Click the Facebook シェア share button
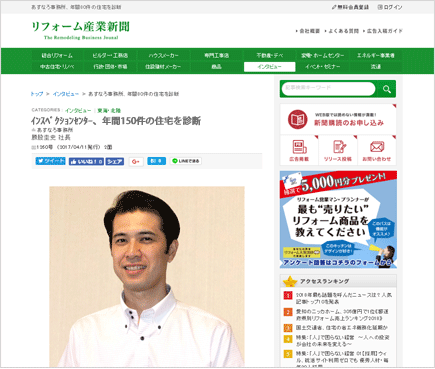 115,162
